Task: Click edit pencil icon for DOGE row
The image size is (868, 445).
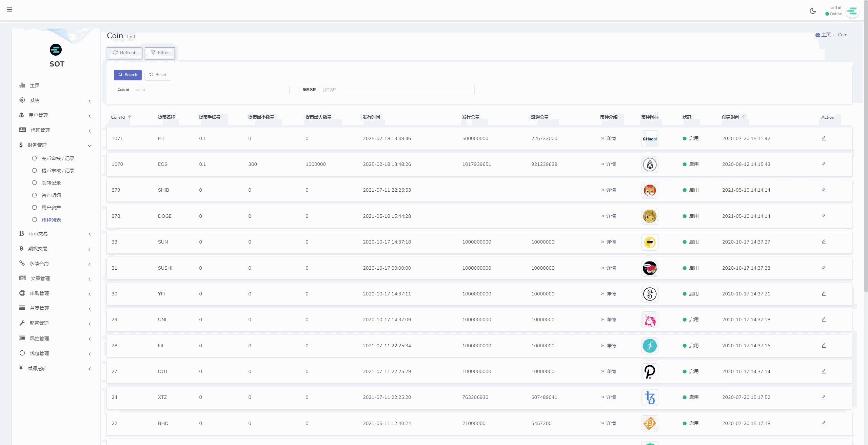Action: [x=824, y=216]
